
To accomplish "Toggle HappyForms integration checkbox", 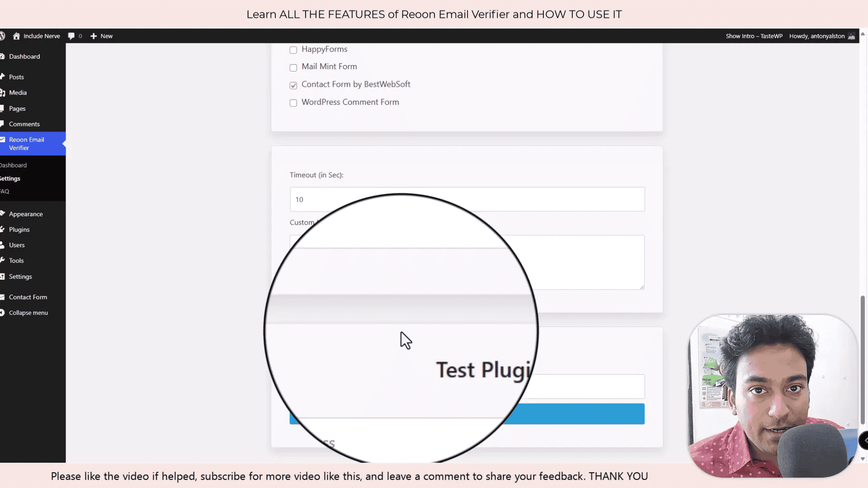I will tap(293, 49).
